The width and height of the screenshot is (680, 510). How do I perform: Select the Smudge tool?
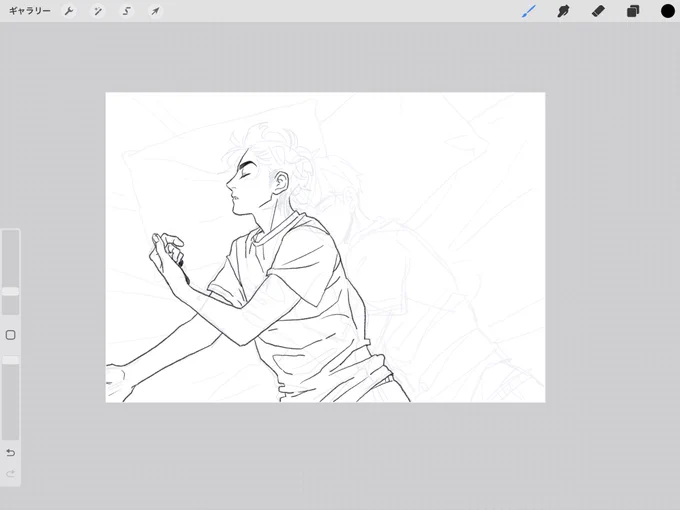coord(563,11)
